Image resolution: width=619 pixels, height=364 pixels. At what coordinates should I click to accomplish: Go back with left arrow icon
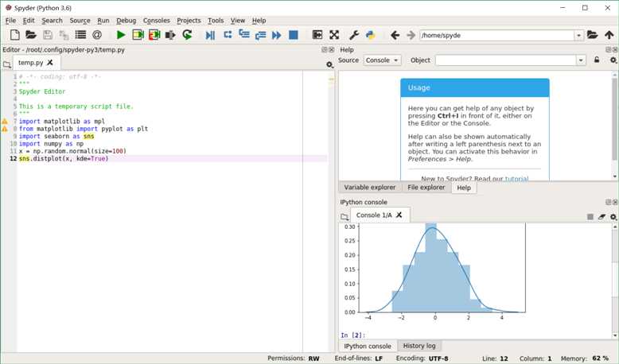click(x=395, y=35)
